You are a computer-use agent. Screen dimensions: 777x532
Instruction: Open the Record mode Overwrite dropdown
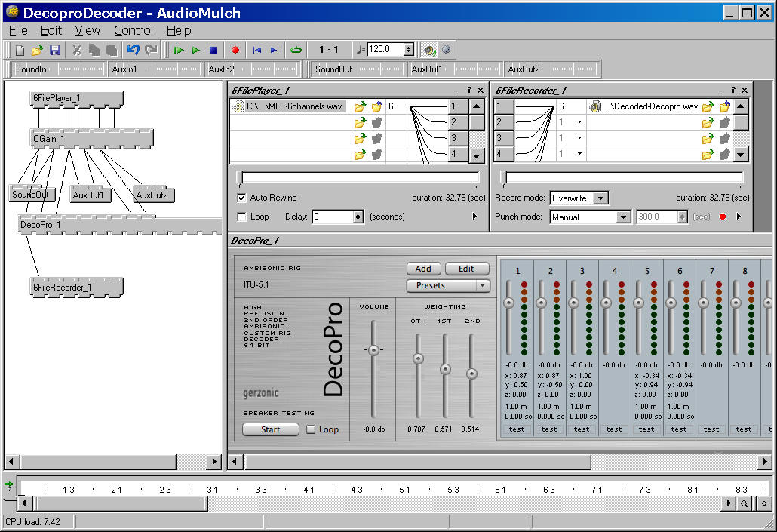(x=600, y=198)
